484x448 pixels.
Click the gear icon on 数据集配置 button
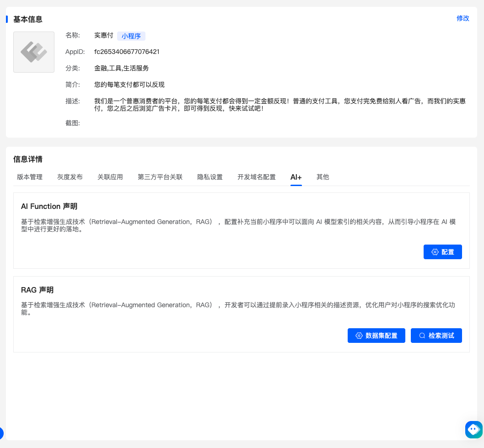pos(359,336)
